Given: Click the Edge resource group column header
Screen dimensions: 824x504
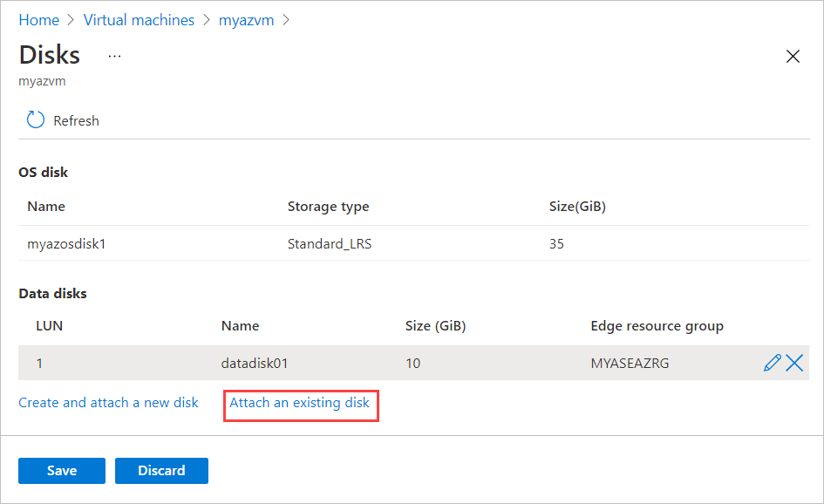Looking at the screenshot, I should 657,325.
